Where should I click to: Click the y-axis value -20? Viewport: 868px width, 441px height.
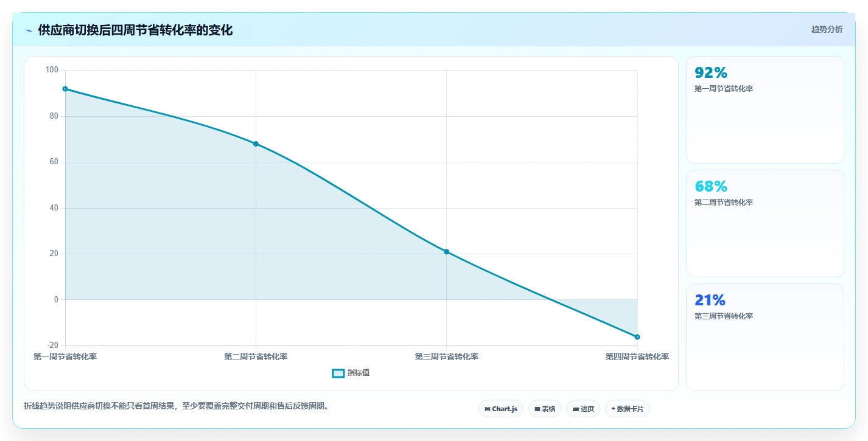52,346
